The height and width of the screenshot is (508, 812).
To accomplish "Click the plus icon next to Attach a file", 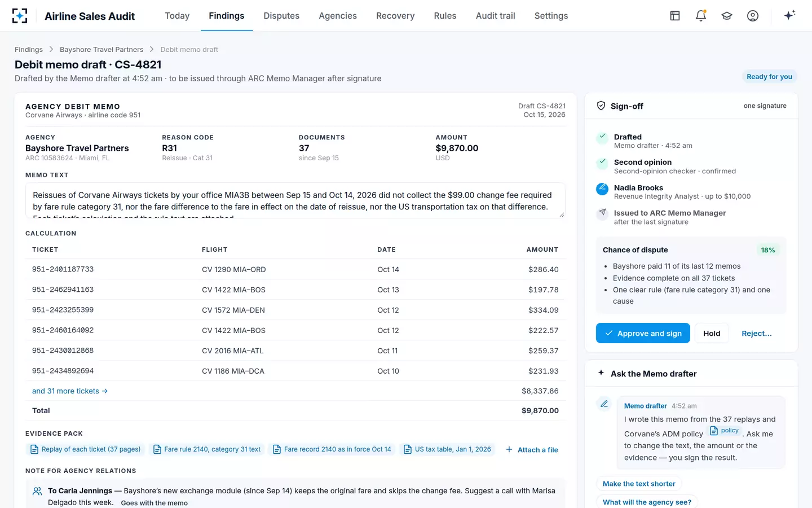I will tap(509, 449).
